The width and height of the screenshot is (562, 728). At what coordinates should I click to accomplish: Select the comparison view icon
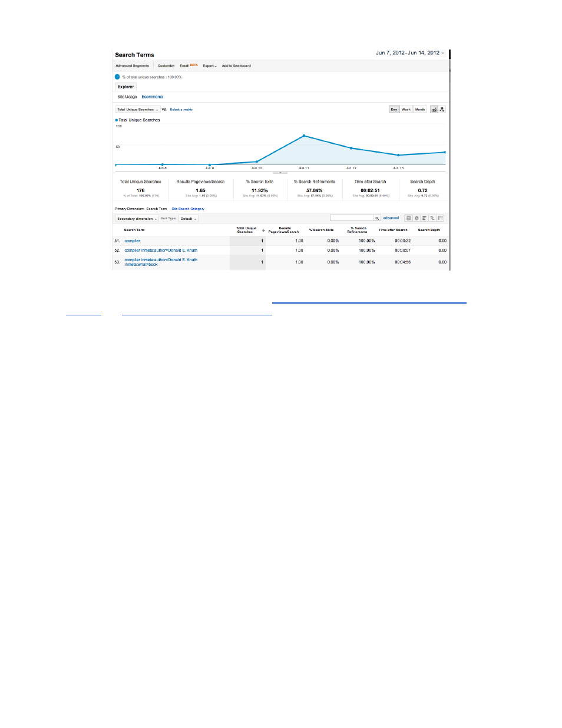coord(432,218)
